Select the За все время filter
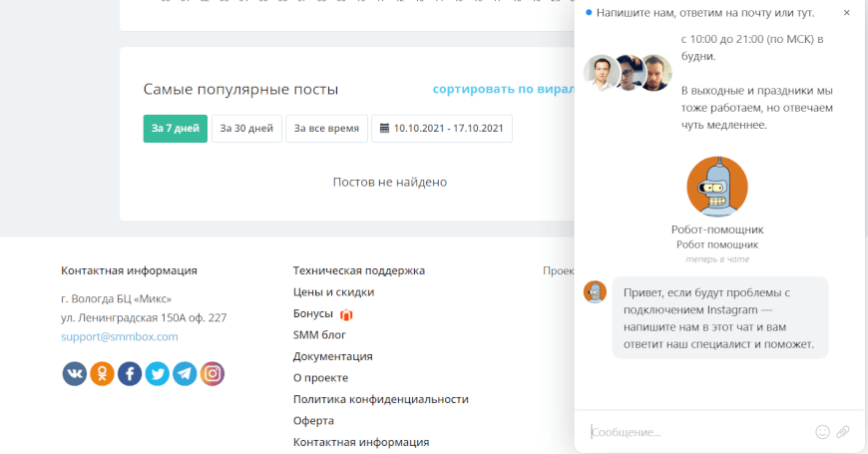Image resolution: width=868 pixels, height=454 pixels. pos(326,129)
